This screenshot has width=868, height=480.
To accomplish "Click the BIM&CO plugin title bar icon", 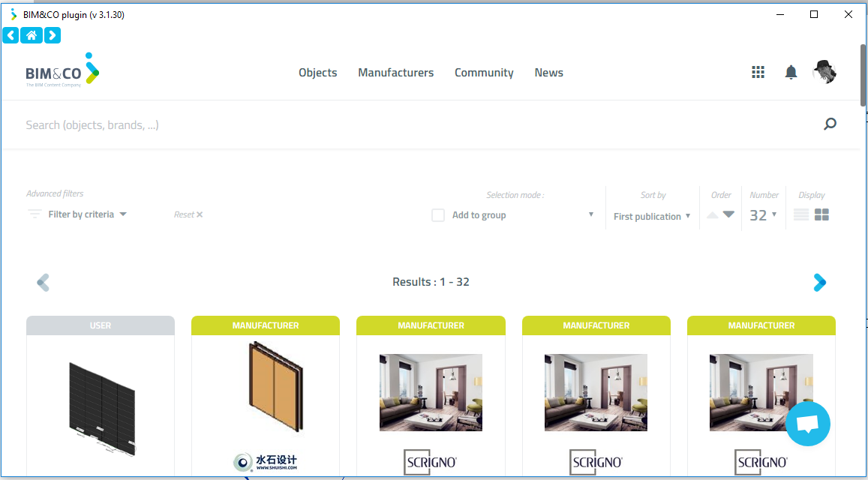I will [14, 14].
